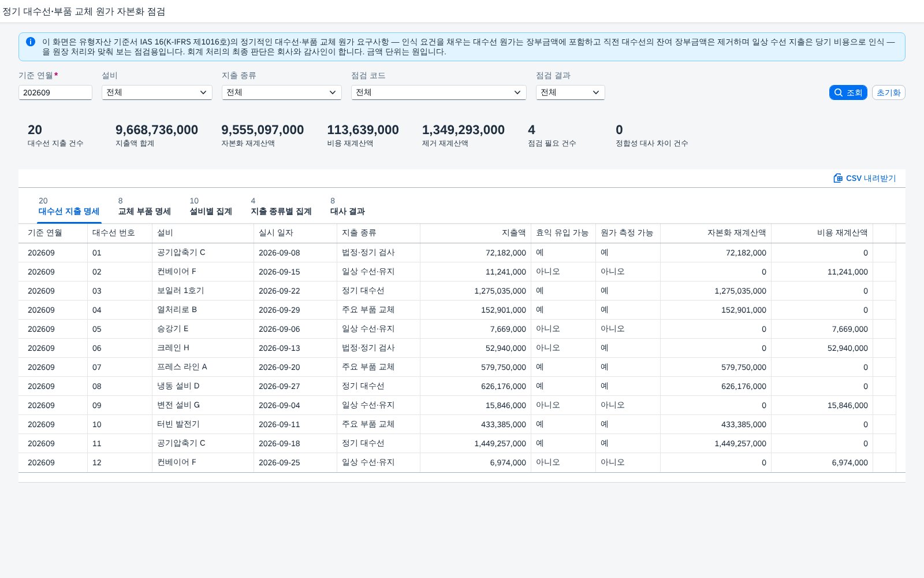Click the CSV 내려받기 link
This screenshot has width=924, height=578.
[x=865, y=178]
